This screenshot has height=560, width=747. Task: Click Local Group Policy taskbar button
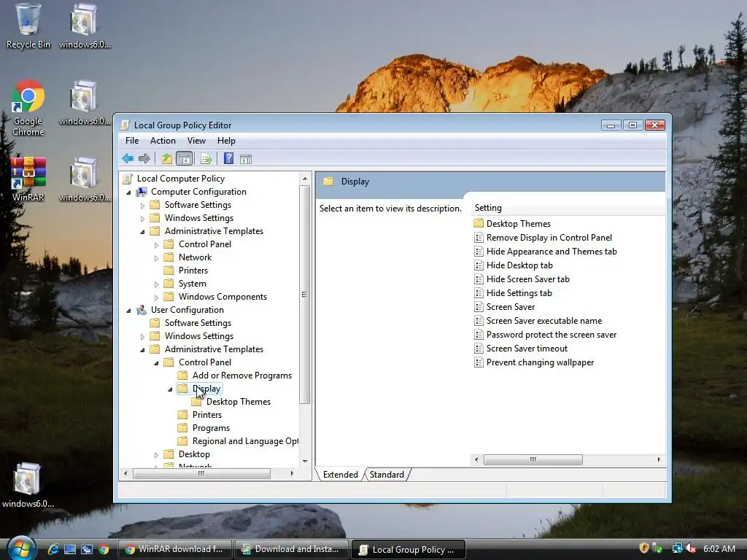coord(408,549)
